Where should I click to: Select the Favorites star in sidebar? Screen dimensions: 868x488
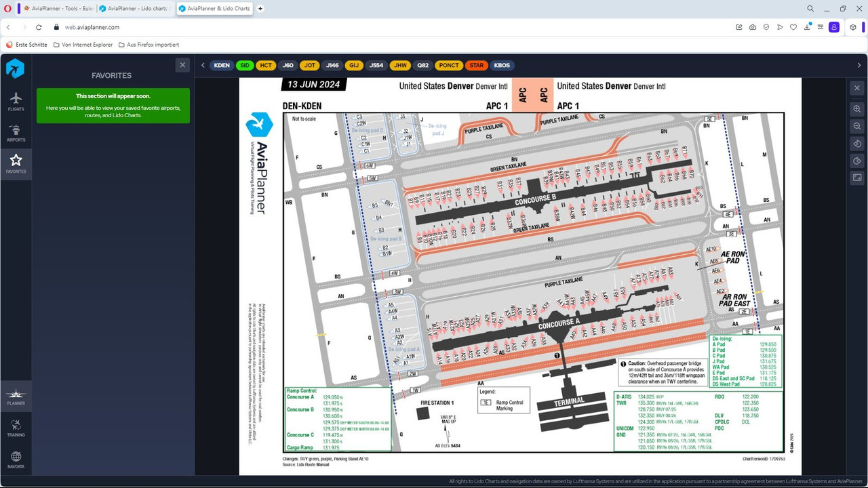pos(16,164)
